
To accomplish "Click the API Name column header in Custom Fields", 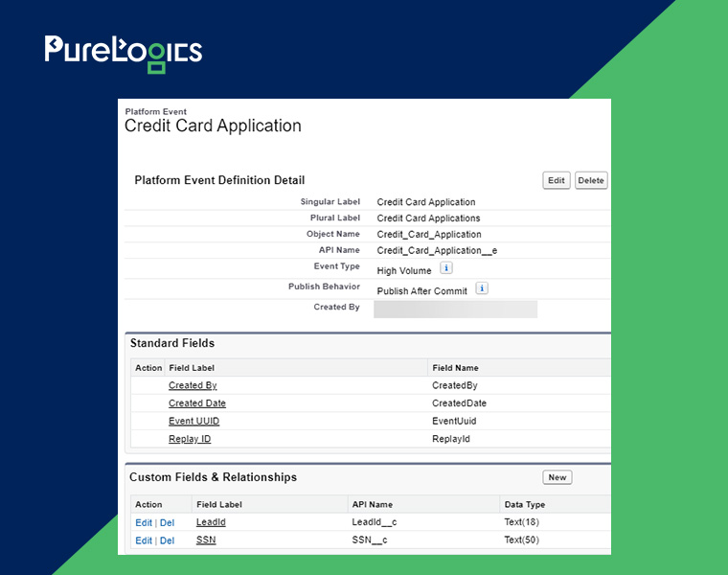I will (373, 504).
